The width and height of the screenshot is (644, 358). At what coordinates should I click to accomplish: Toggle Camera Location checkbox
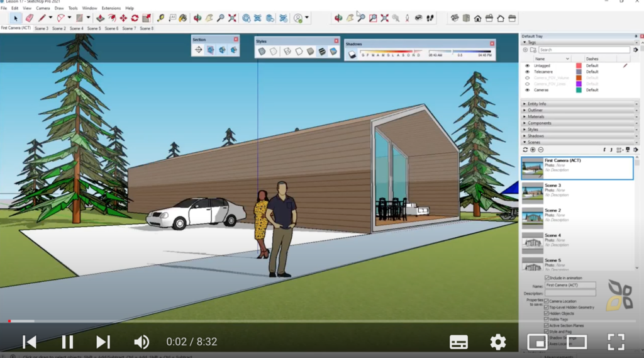click(547, 301)
